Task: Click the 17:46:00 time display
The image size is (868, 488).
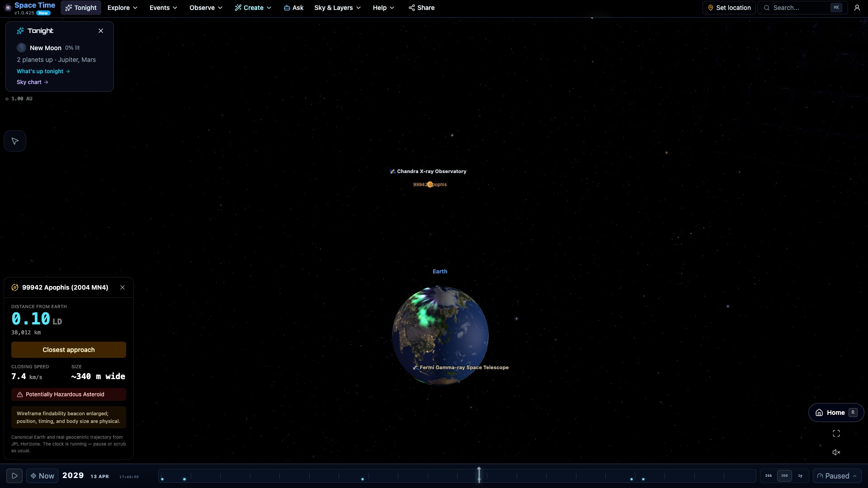Action: click(x=129, y=477)
